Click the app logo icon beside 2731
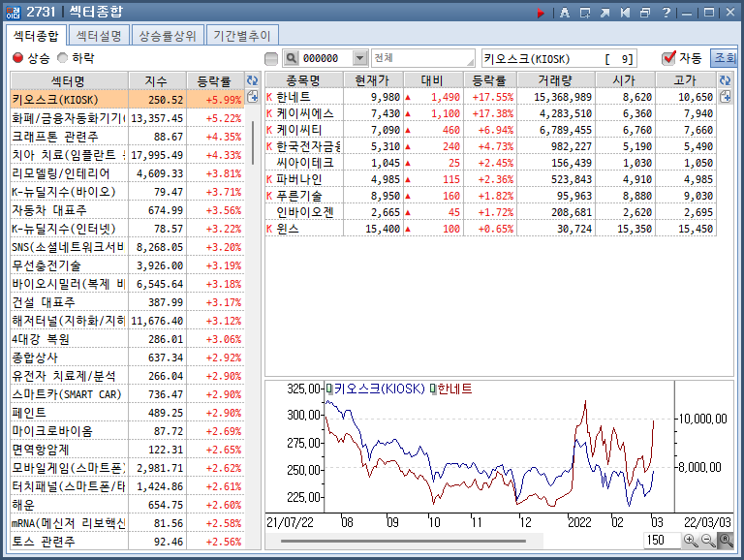The width and height of the screenshot is (744, 560). (x=14, y=12)
